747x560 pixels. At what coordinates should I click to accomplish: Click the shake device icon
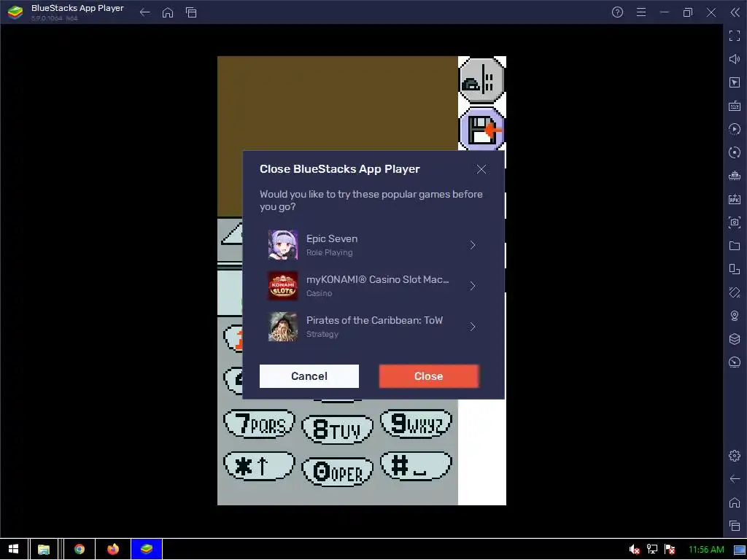pyautogui.click(x=735, y=292)
